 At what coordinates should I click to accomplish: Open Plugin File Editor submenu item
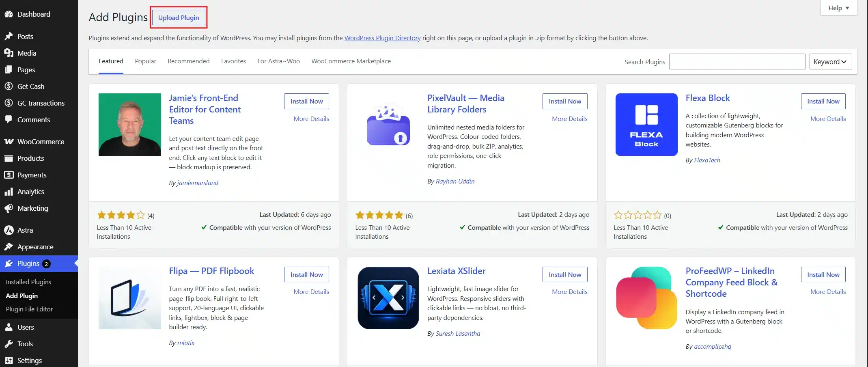(29, 309)
